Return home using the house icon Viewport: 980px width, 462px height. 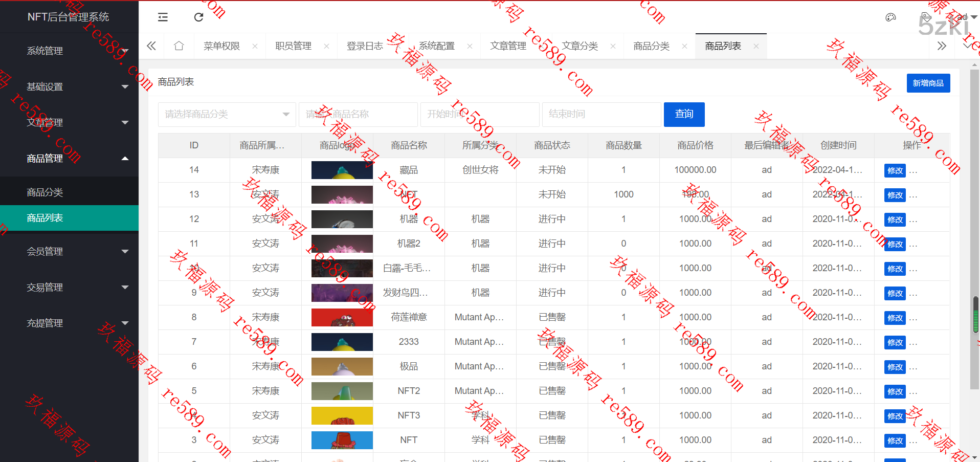(x=179, y=46)
